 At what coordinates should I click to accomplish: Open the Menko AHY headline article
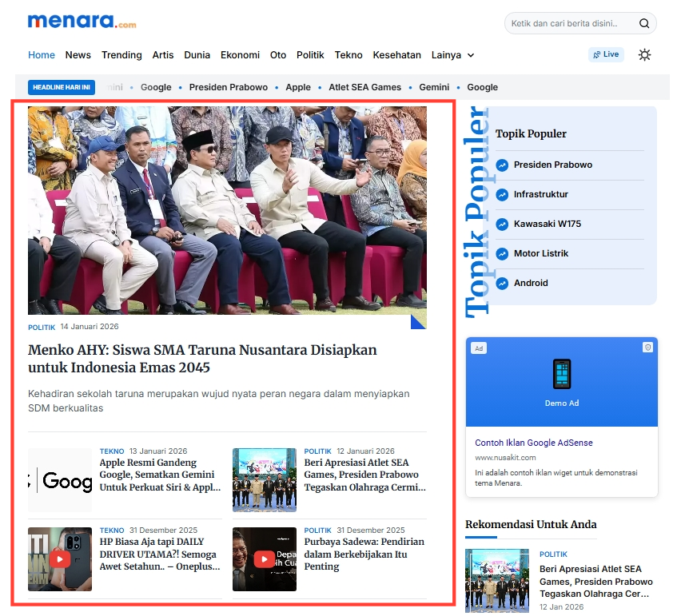[202, 359]
